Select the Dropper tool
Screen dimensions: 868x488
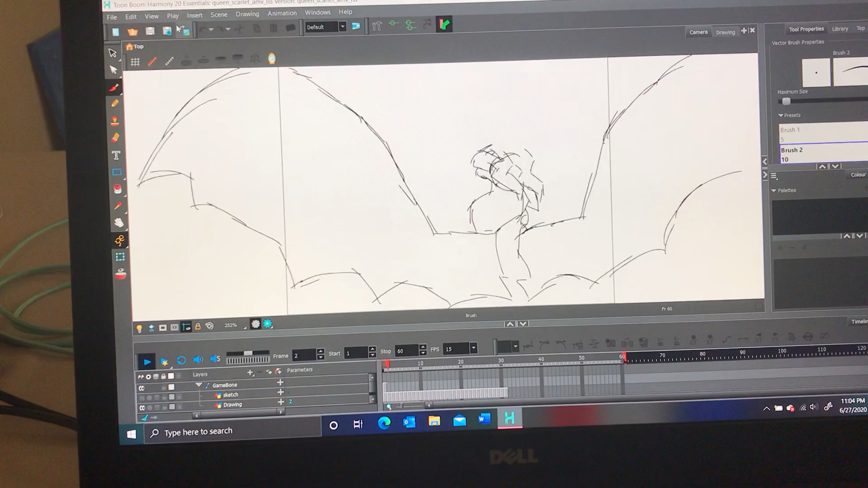click(x=118, y=206)
